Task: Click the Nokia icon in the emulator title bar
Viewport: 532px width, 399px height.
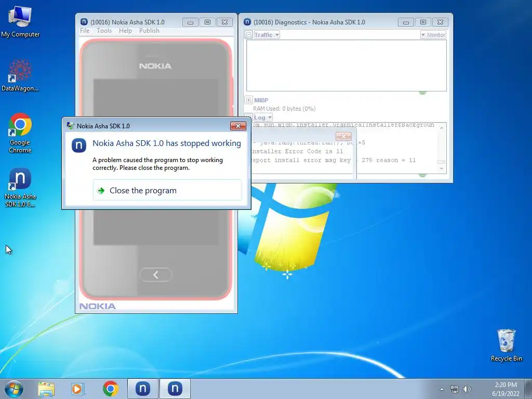Action: click(x=84, y=22)
